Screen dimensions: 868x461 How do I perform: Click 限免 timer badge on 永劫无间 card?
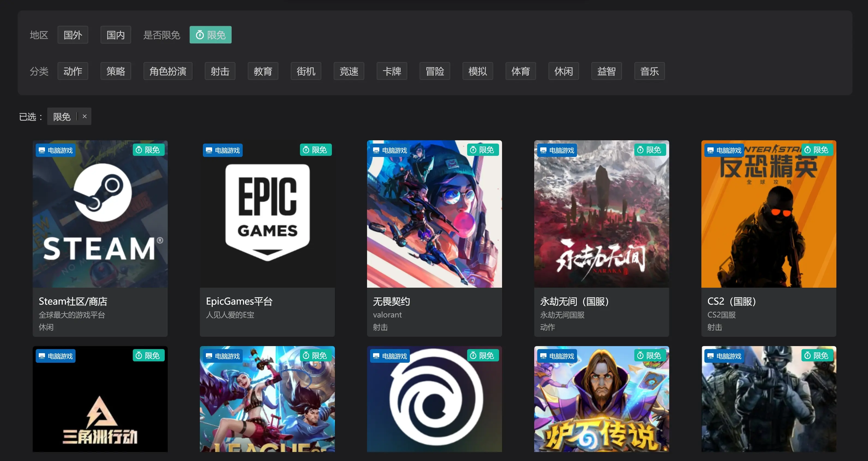650,150
